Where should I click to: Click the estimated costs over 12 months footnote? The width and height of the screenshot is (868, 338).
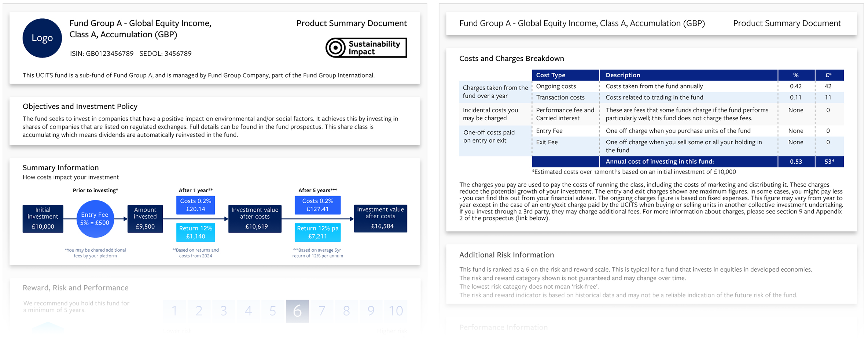pyautogui.click(x=634, y=172)
